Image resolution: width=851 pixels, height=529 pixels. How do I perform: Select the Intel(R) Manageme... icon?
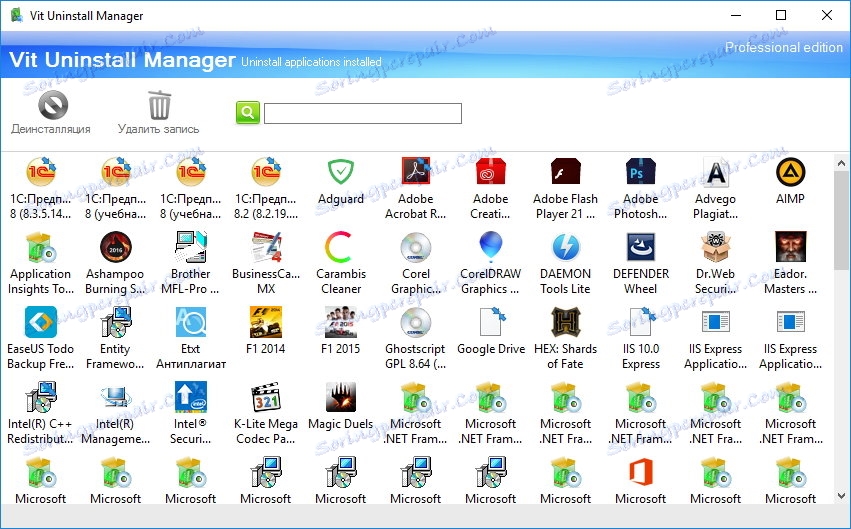(116, 397)
